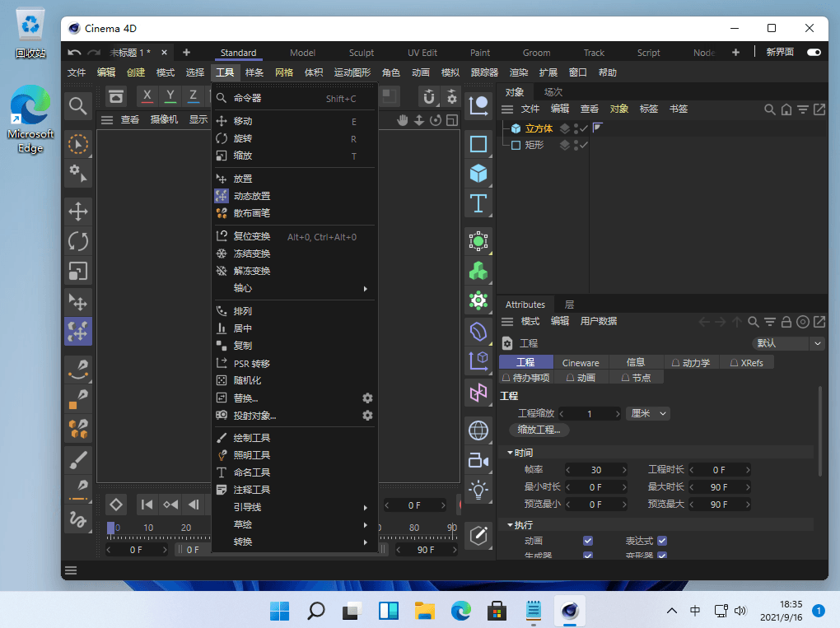This screenshot has height=628, width=840.
Task: Select the Rotate tool in left toolbar
Action: coord(78,241)
